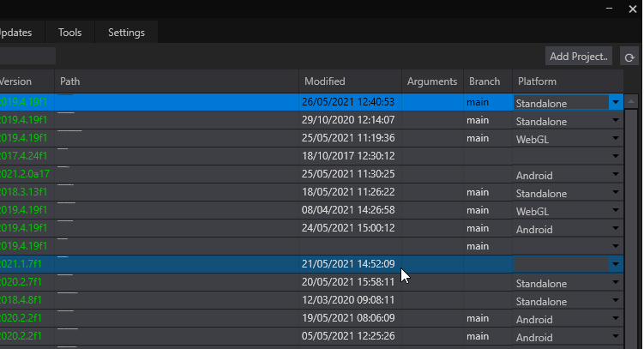Click the search filter input field
This screenshot has width=644, height=349.
click(27, 56)
